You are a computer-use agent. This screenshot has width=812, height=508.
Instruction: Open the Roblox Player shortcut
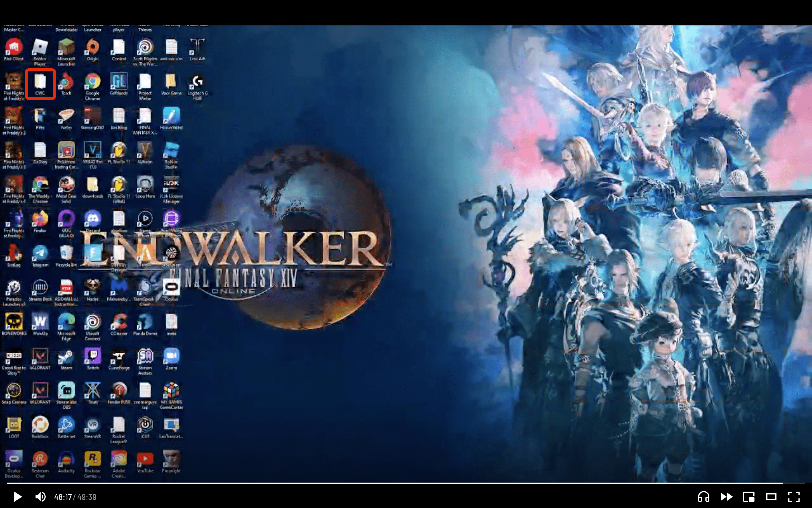[39, 52]
